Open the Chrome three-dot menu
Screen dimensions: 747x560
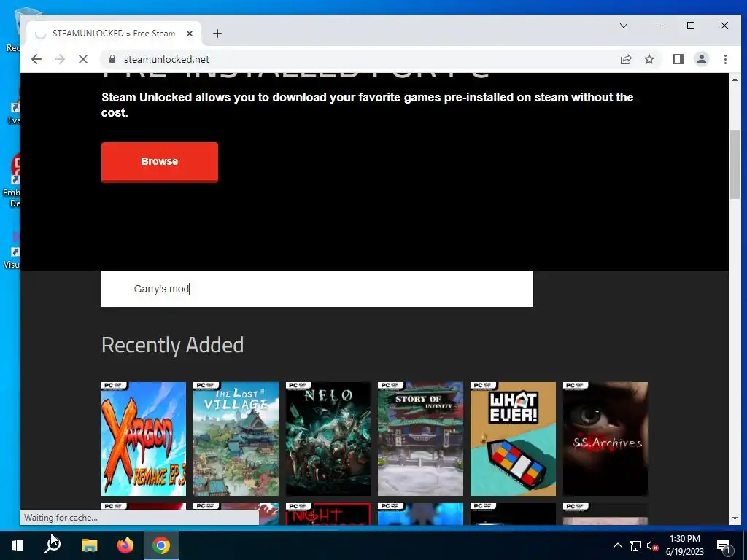click(725, 59)
